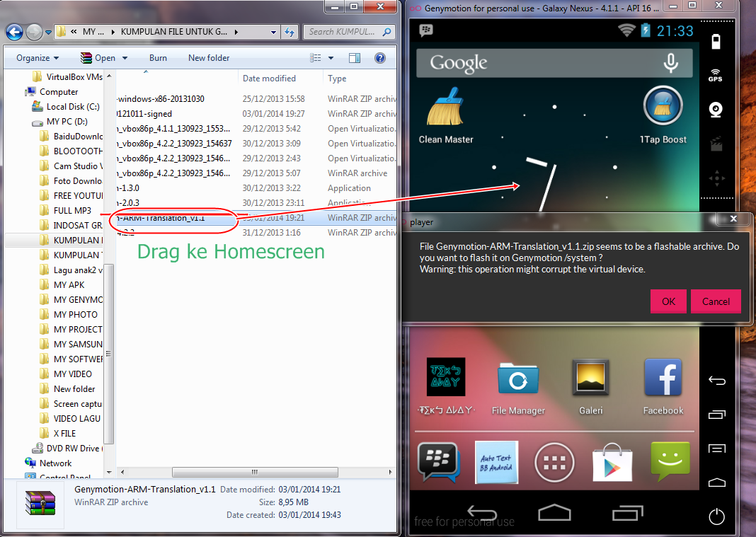Create a New folder
The height and width of the screenshot is (537, 756).
coord(209,58)
